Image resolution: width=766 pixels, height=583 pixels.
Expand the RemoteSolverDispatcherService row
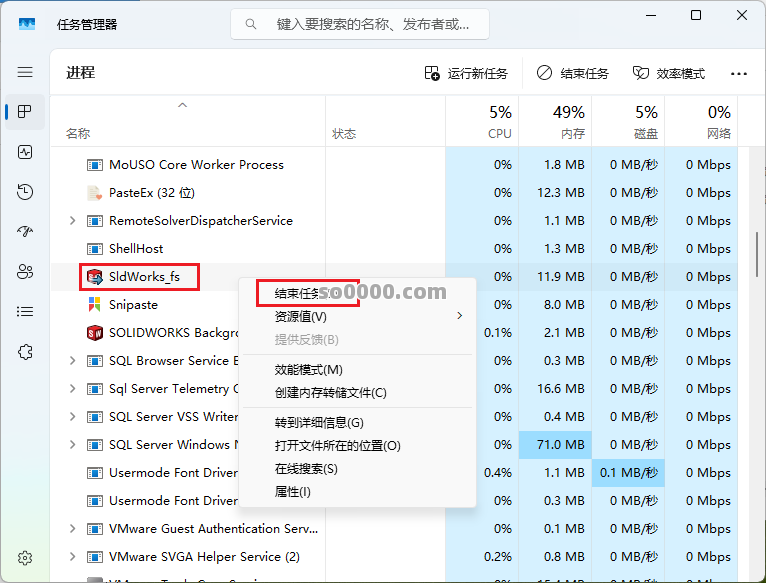point(72,221)
